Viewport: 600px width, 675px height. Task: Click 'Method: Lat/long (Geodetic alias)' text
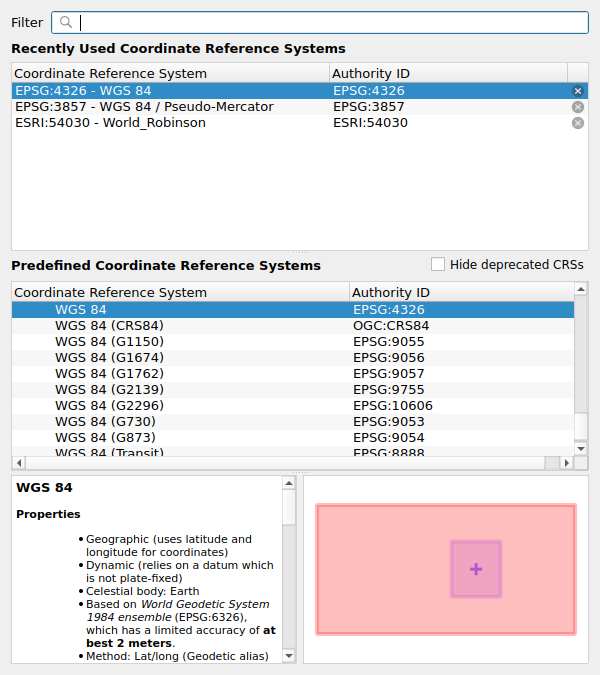pos(177,656)
